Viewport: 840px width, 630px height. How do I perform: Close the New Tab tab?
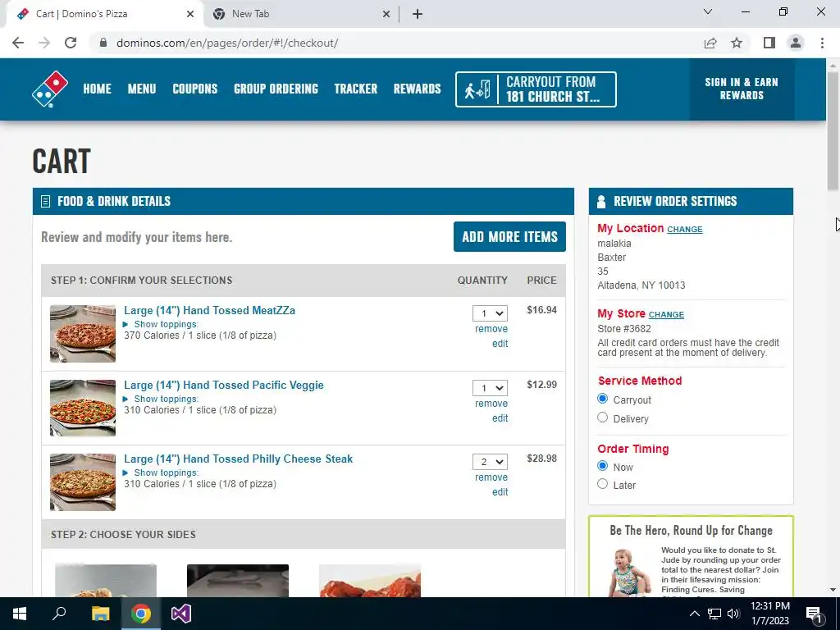tap(386, 14)
